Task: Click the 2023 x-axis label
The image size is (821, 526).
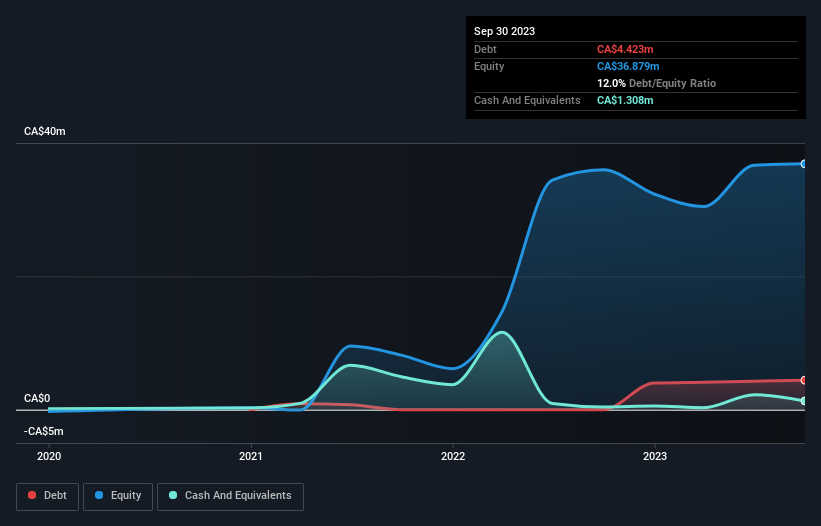Action: [x=655, y=456]
